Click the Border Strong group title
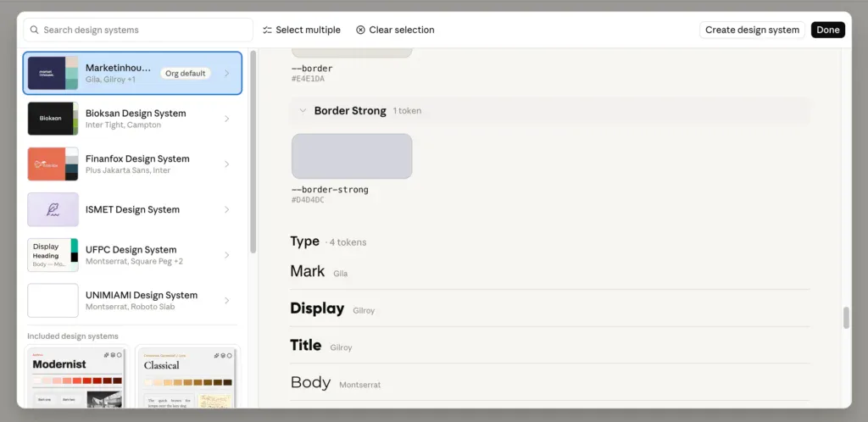This screenshot has width=868, height=422. (350, 111)
